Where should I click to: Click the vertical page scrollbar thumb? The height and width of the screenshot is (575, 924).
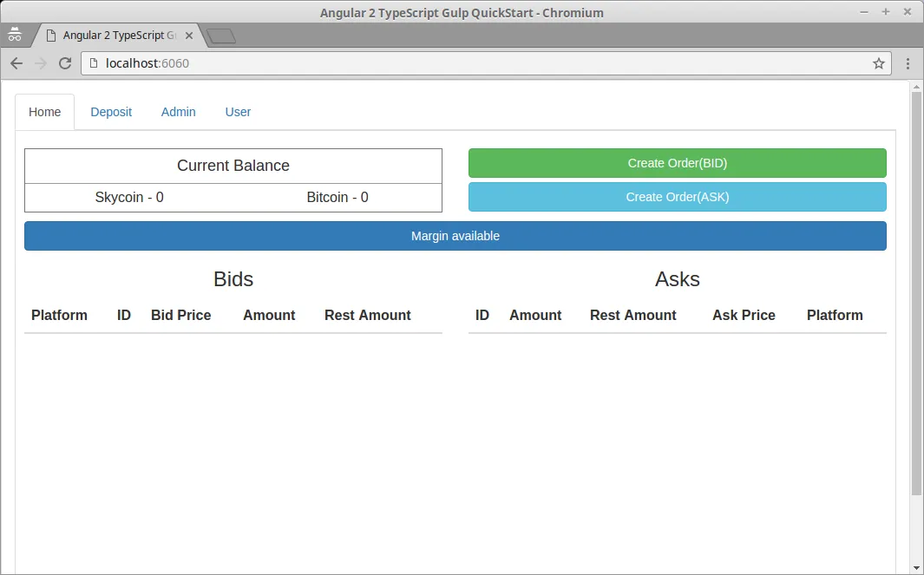915,293
